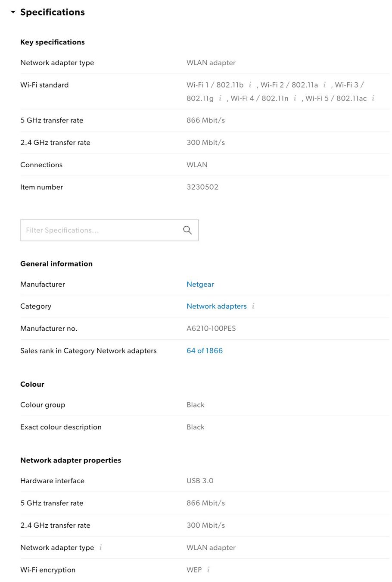Image resolution: width=392 pixels, height=582 pixels.
Task: Open the 64 of 1866 sales rank link
Action: (x=205, y=350)
